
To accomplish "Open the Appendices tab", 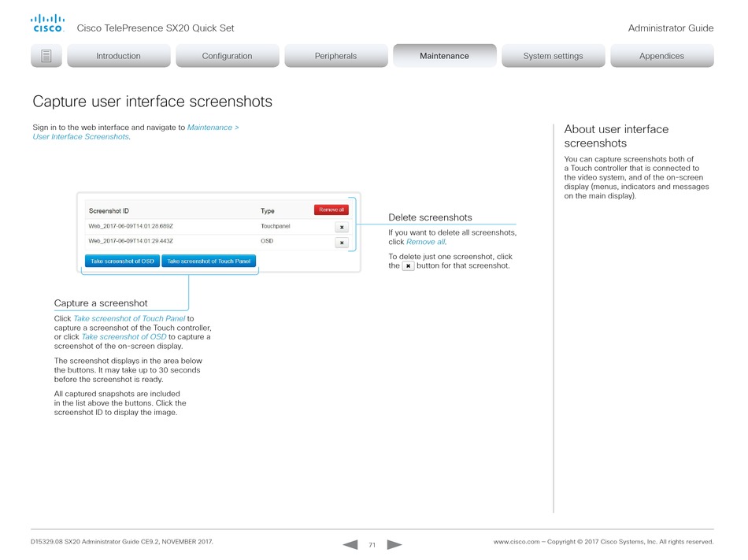I will pyautogui.click(x=661, y=56).
